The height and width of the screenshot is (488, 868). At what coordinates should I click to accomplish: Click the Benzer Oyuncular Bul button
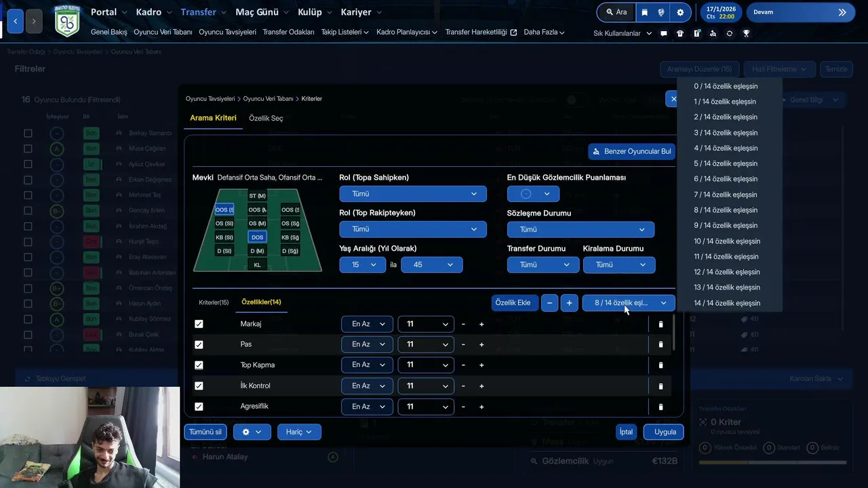click(631, 151)
